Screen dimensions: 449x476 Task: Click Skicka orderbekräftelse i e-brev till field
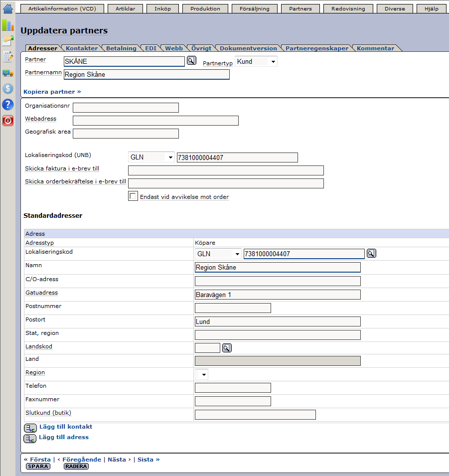point(226,183)
